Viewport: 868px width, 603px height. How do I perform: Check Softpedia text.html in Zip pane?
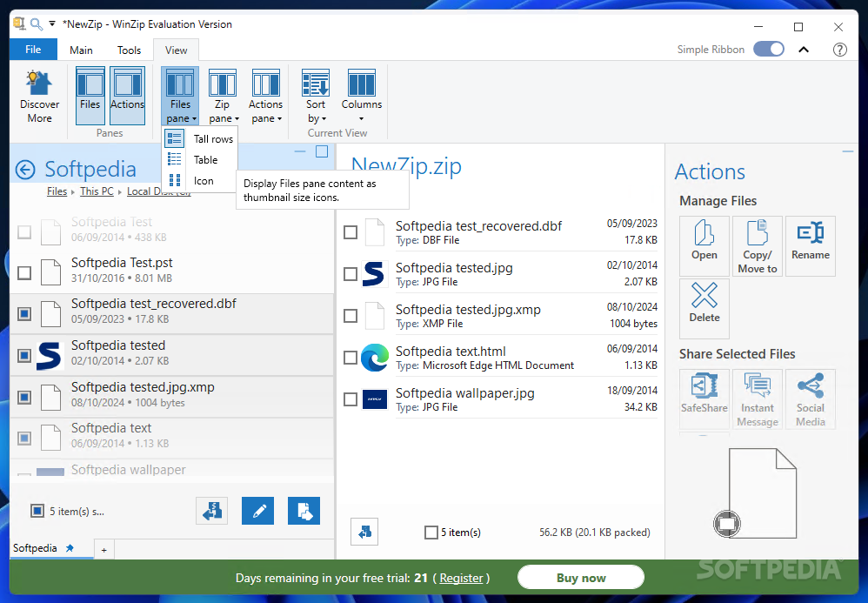pyautogui.click(x=351, y=358)
